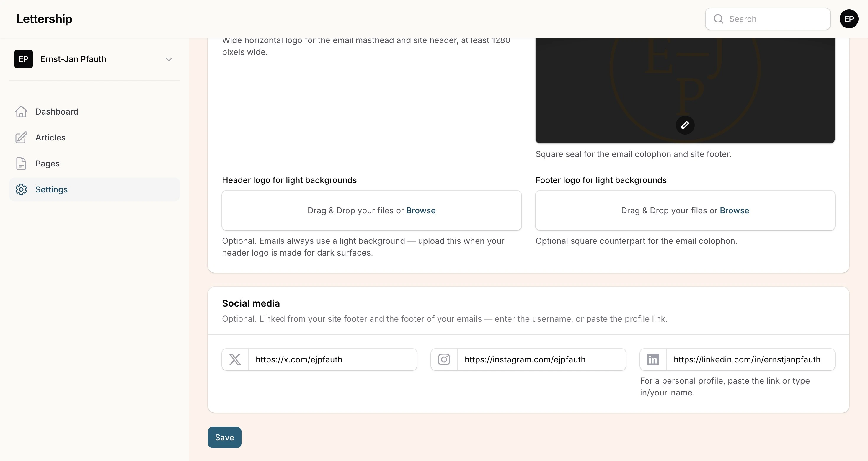Edit the instagram.com/ejpfauth URL field
The width and height of the screenshot is (868, 461).
pos(541,359)
